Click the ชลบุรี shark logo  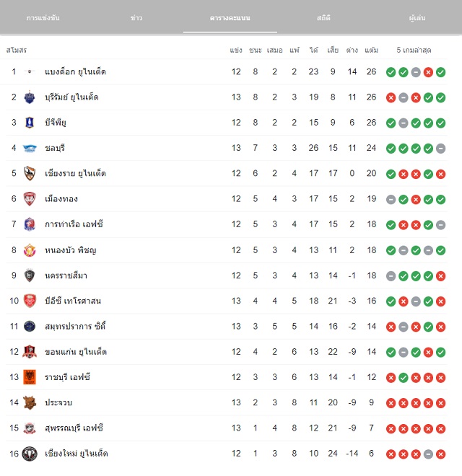pyautogui.click(x=30, y=148)
